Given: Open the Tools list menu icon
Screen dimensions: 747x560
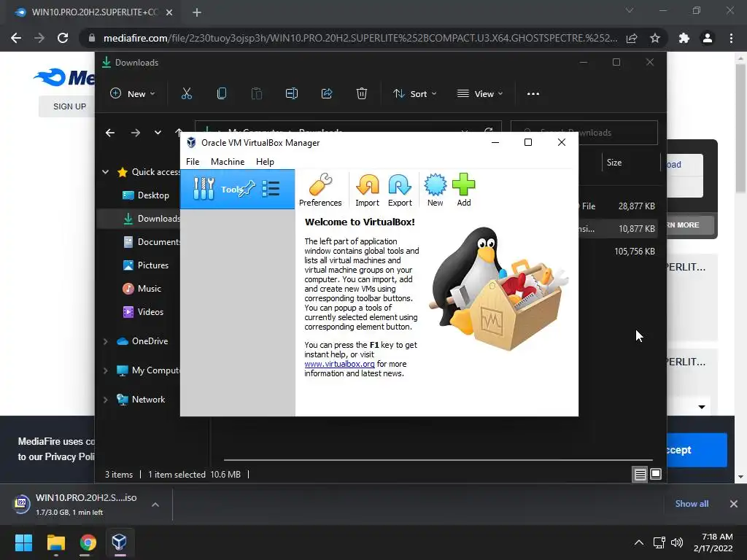Looking at the screenshot, I should pyautogui.click(x=271, y=189).
